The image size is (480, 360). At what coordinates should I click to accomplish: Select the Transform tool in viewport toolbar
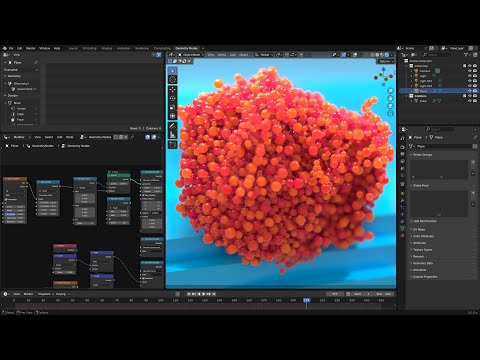(x=172, y=116)
